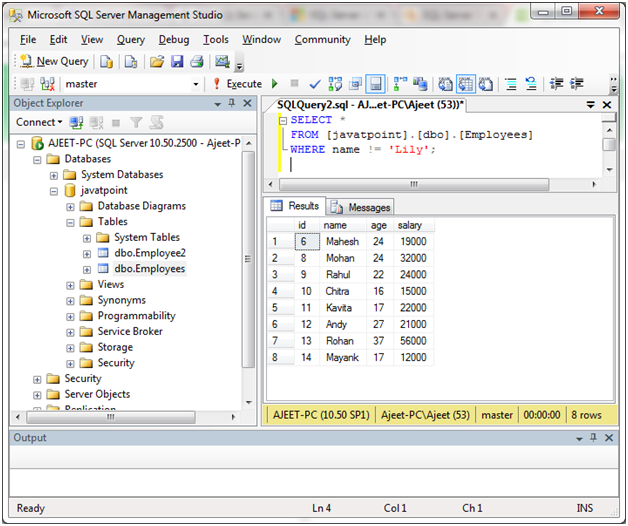Open the File menu
628x526 pixels.
point(28,40)
